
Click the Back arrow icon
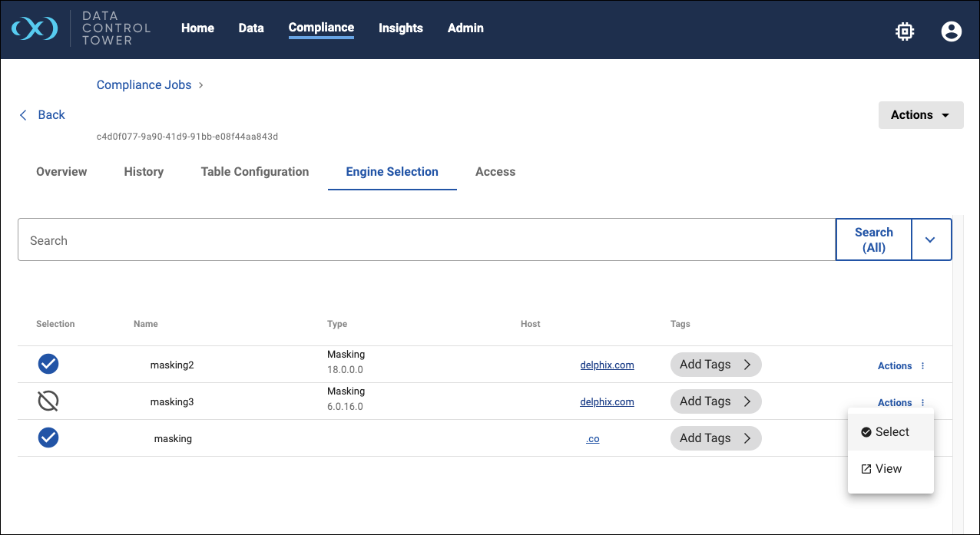pos(23,115)
